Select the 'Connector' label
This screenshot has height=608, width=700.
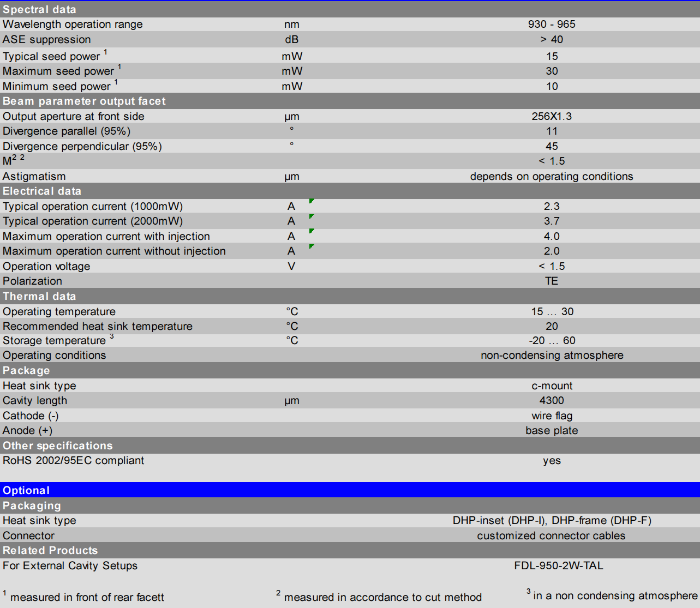[28, 536]
